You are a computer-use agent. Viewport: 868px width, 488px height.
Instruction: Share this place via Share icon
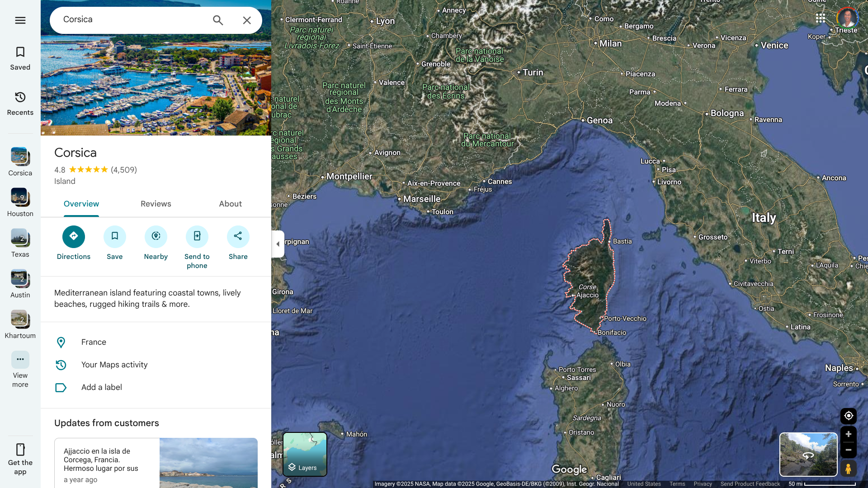(238, 236)
